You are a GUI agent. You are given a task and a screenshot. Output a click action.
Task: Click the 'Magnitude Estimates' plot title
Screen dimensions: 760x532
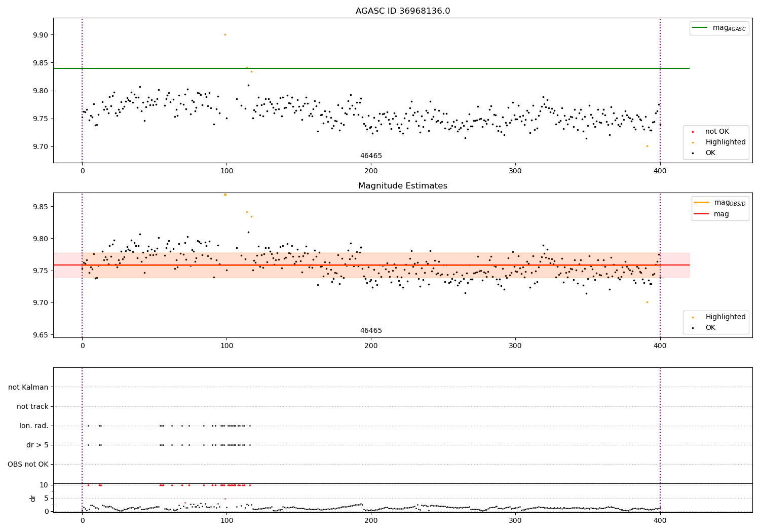[402, 186]
